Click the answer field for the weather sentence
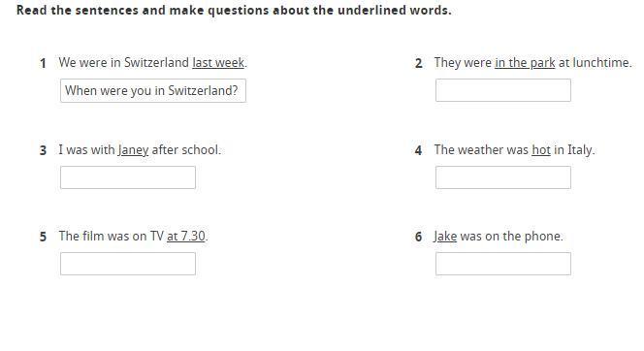Viewport: 644px width, 351px height. click(x=503, y=177)
